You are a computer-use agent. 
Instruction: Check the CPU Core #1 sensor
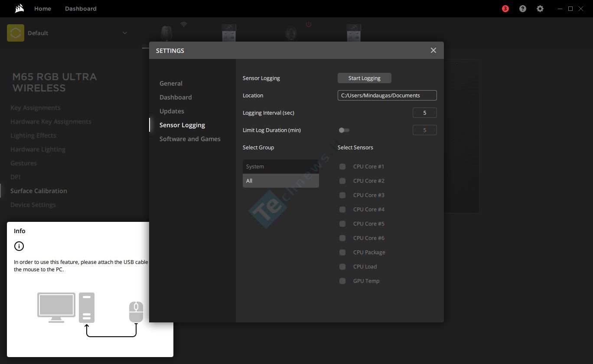pyautogui.click(x=342, y=166)
